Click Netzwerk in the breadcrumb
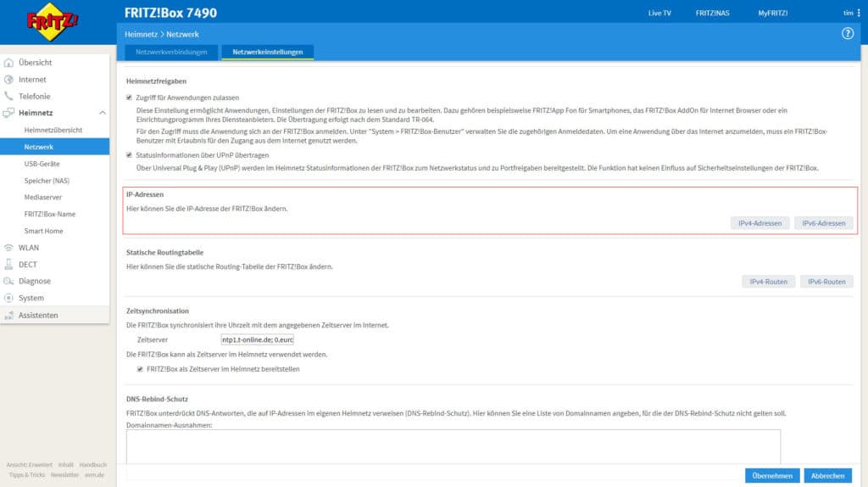 pos(183,34)
